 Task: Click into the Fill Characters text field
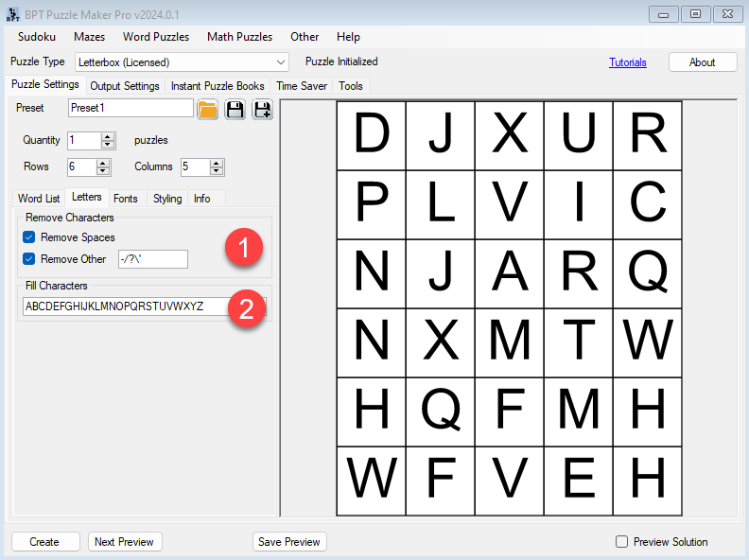point(123,306)
